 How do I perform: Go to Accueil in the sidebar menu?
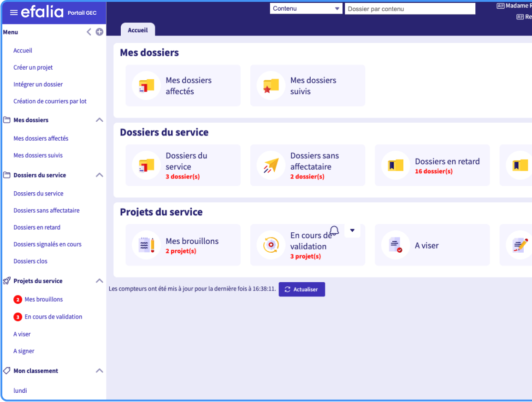point(23,51)
